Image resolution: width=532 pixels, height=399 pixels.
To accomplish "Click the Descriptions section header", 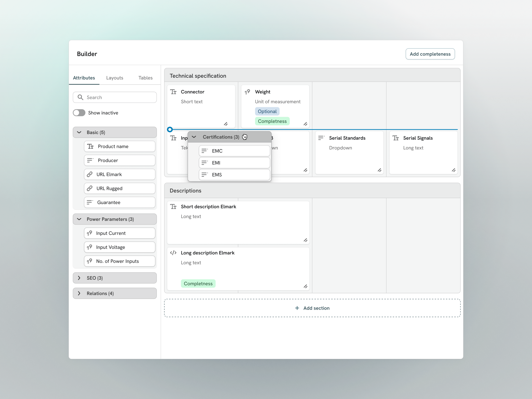I will pos(312,191).
